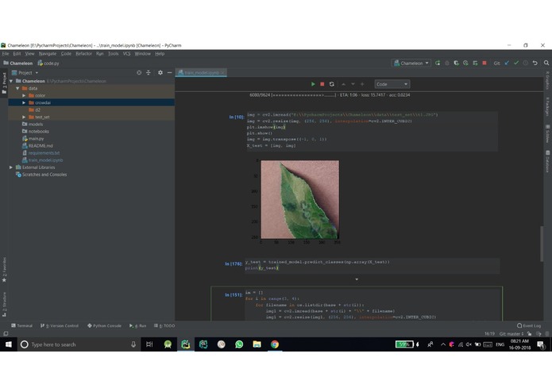Hide the Project panel
552x392 pixels.
coord(169,72)
